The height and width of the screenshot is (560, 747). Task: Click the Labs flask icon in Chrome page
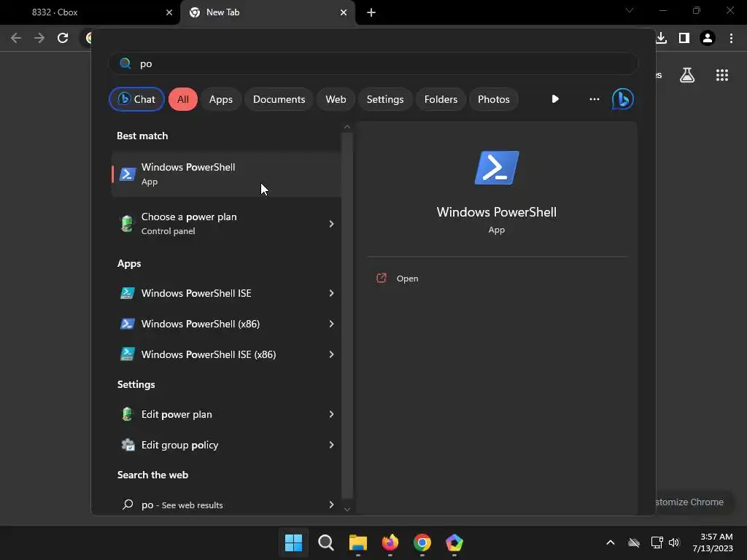(x=687, y=75)
